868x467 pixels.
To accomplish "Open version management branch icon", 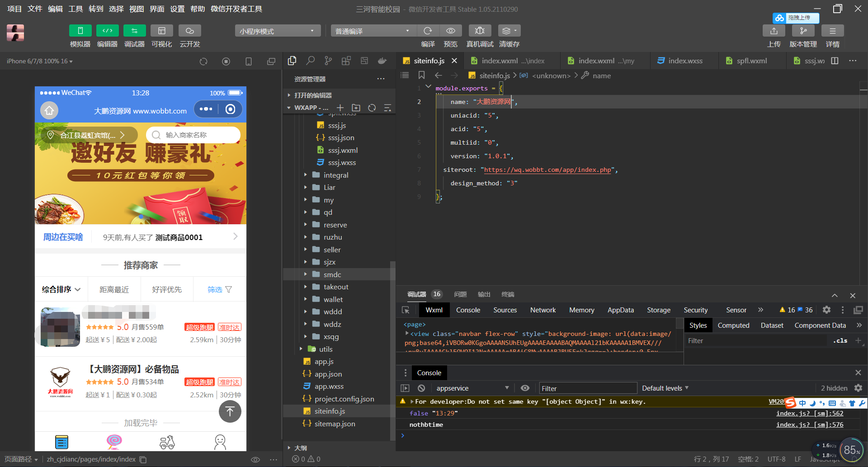I will pos(803,31).
